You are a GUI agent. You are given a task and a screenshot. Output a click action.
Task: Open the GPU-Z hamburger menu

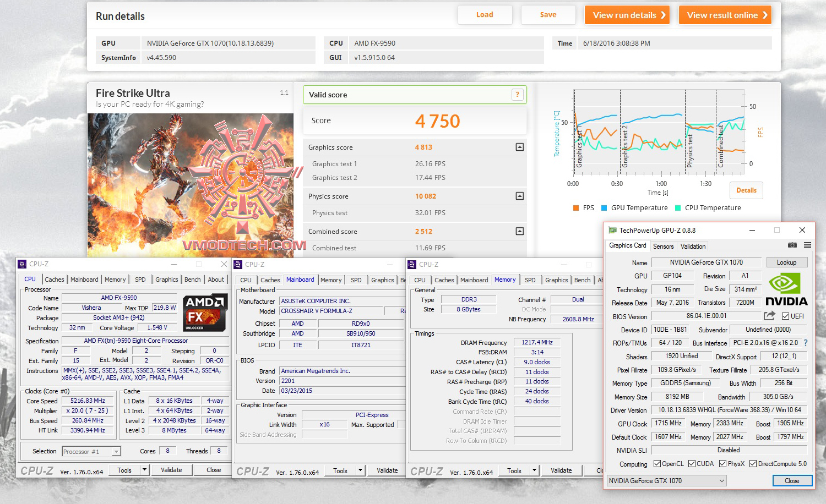point(807,245)
